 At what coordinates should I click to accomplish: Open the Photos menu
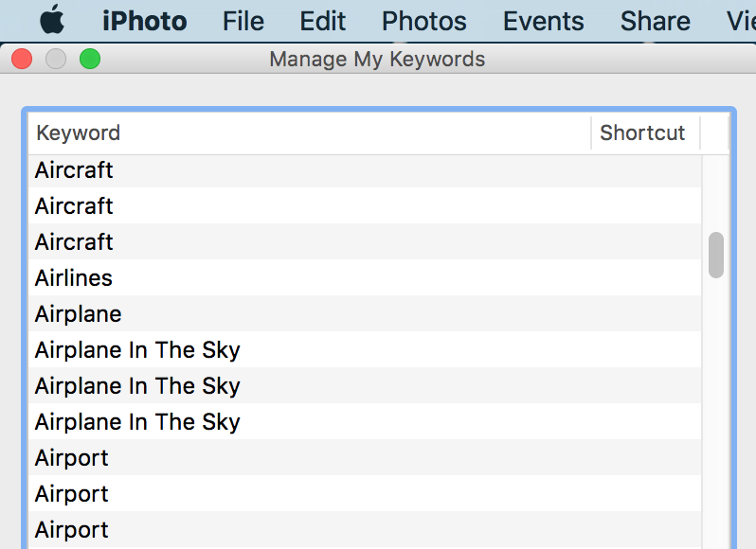(424, 21)
